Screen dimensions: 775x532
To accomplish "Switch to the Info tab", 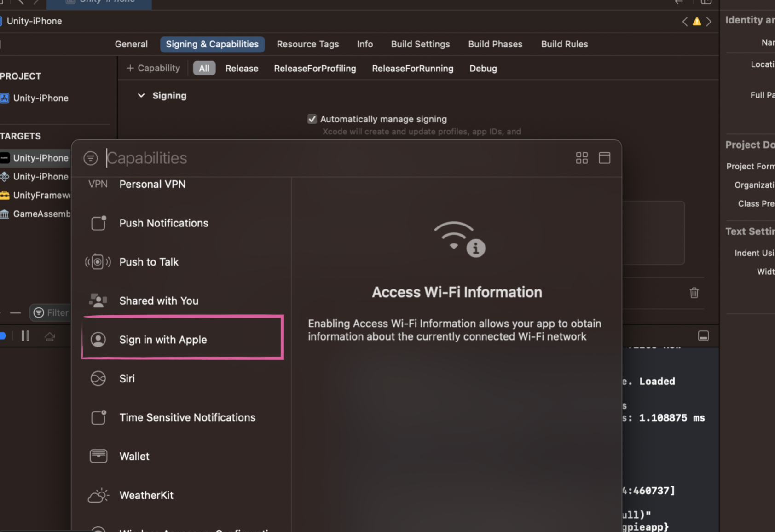I will click(365, 44).
